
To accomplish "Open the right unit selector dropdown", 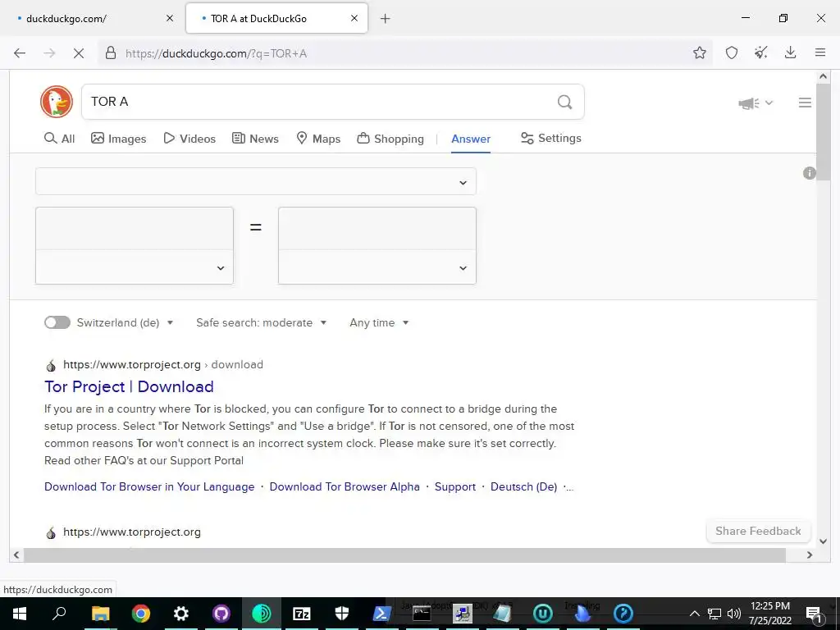I will (377, 267).
